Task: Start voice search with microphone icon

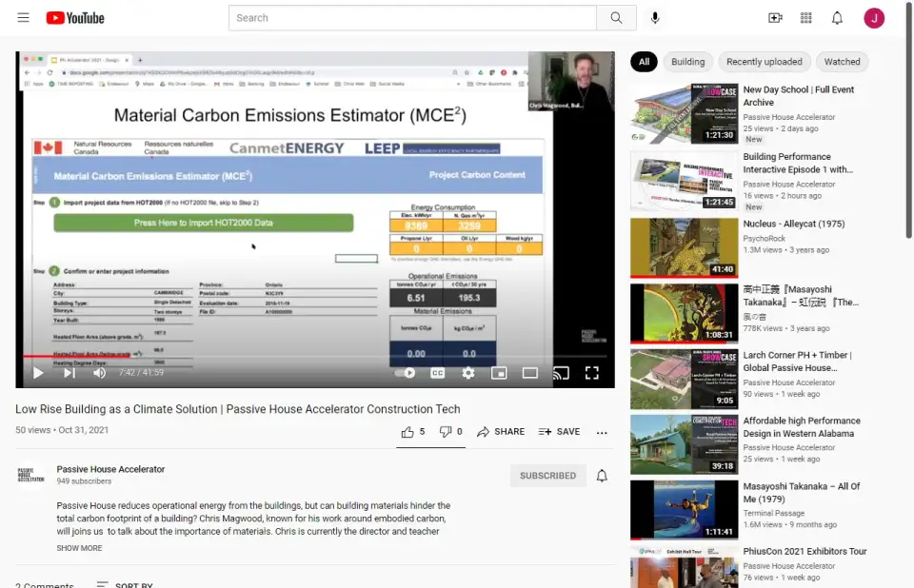Action: 655,18
